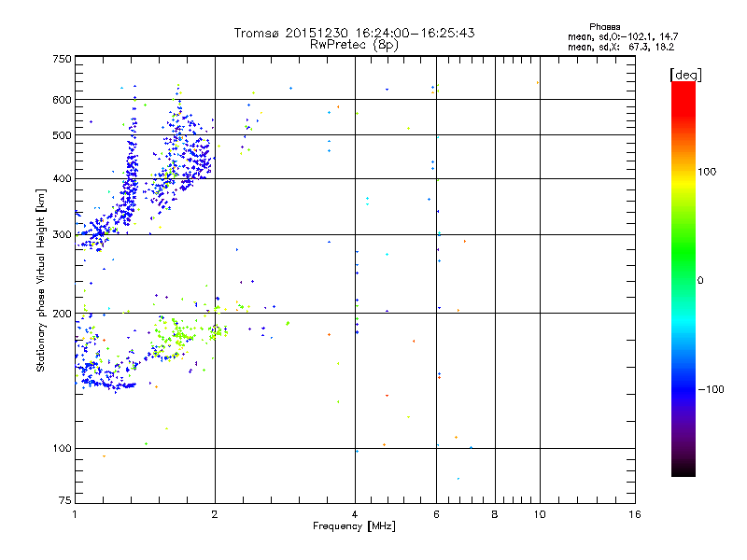Image resolution: width=747 pixels, height=560 pixels.
Task: Click the y-axis tick label "300"
Action: tap(62, 235)
